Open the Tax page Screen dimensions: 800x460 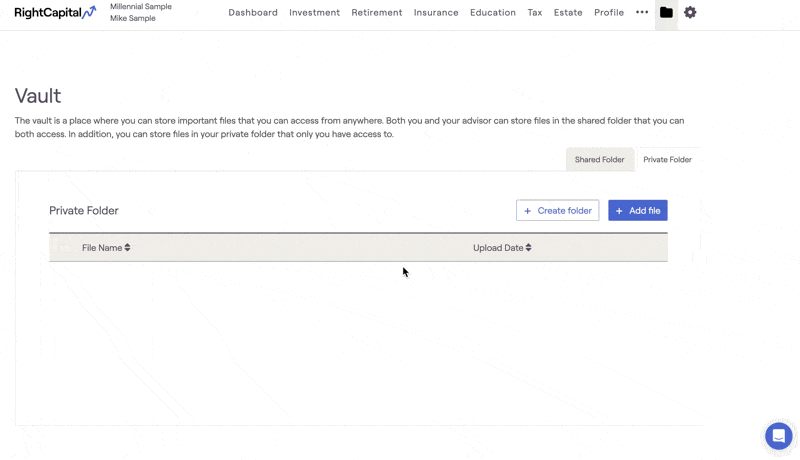click(535, 13)
